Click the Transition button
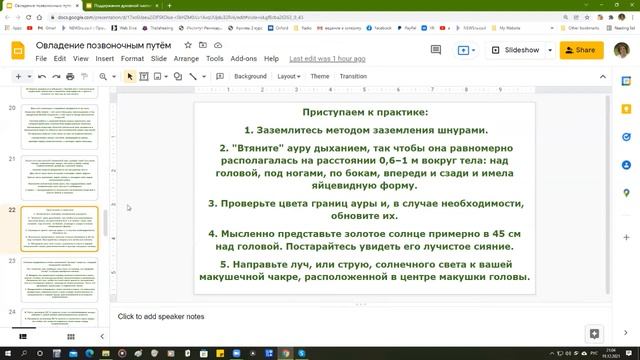 [353, 76]
